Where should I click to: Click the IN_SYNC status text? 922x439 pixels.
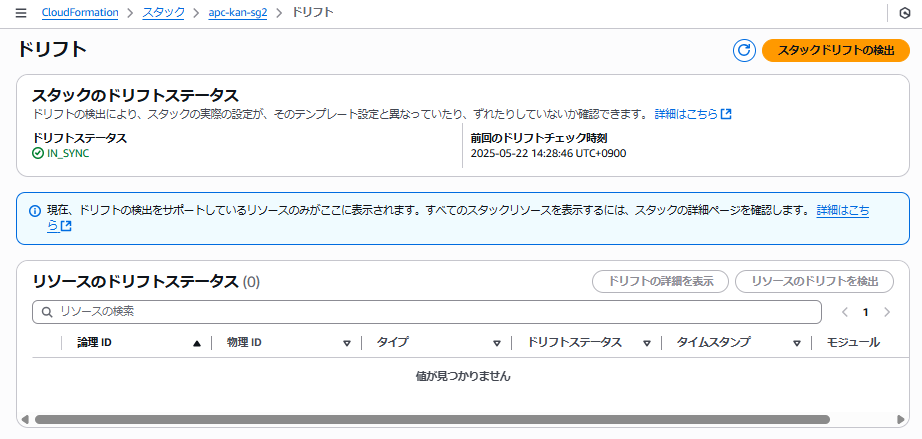(68, 153)
